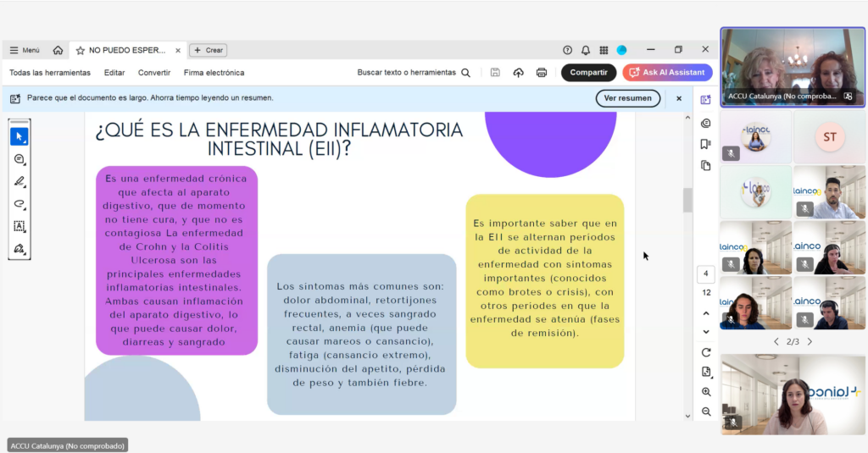Image resolution: width=868 pixels, height=453 pixels.
Task: Choose the text box A tool
Action: tap(19, 226)
